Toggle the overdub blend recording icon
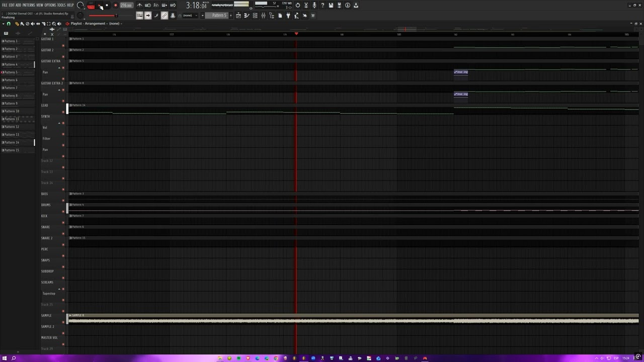The width and height of the screenshot is (644, 362). [165, 6]
